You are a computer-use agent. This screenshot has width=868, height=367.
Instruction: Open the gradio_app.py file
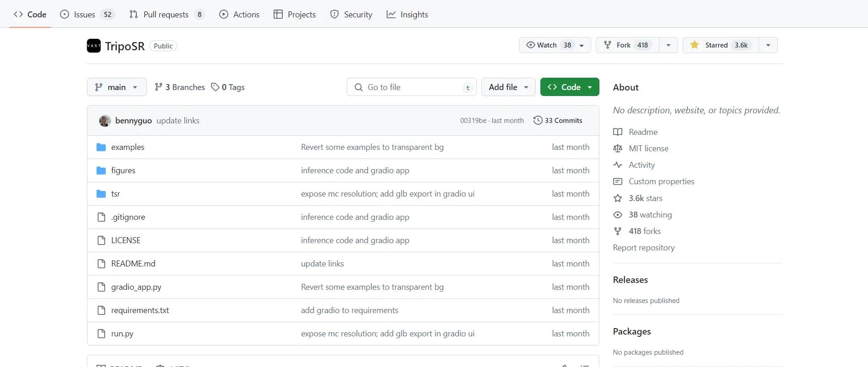pos(136,287)
